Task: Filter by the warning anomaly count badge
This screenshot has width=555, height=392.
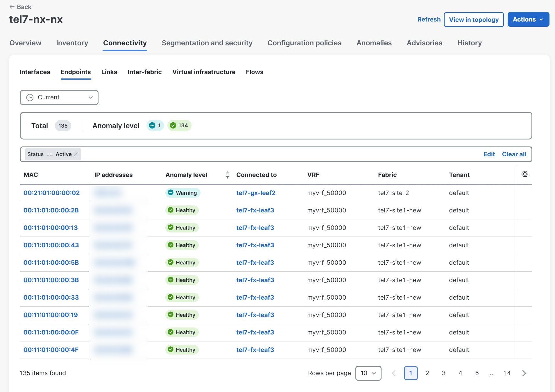Action: (x=155, y=126)
